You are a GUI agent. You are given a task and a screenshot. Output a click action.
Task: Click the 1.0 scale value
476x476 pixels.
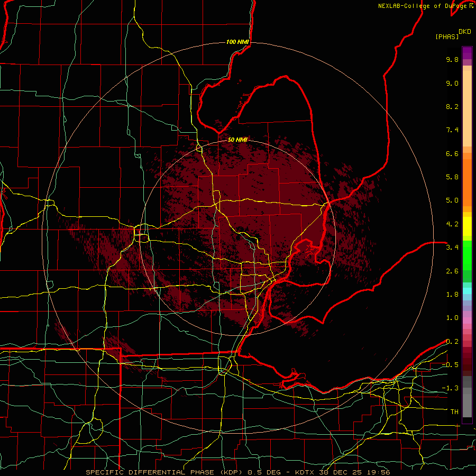click(452, 318)
